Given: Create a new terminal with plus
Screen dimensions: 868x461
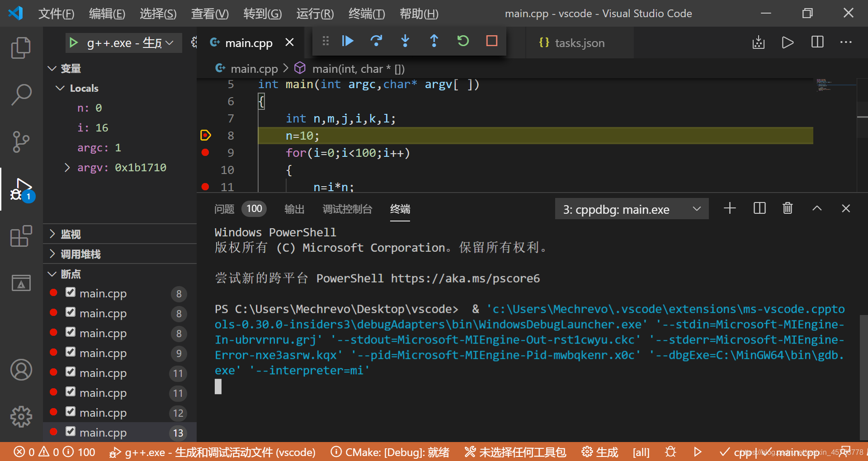Looking at the screenshot, I should (x=730, y=208).
